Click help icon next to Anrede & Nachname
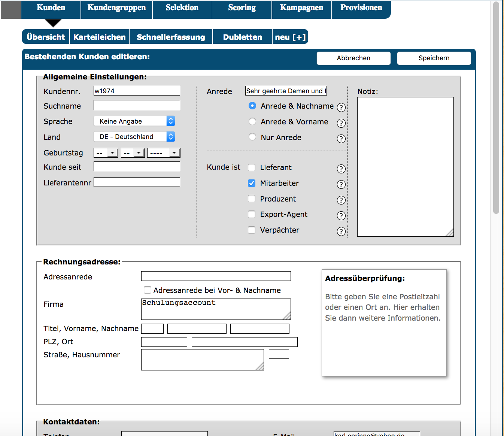The width and height of the screenshot is (504, 436). click(341, 108)
